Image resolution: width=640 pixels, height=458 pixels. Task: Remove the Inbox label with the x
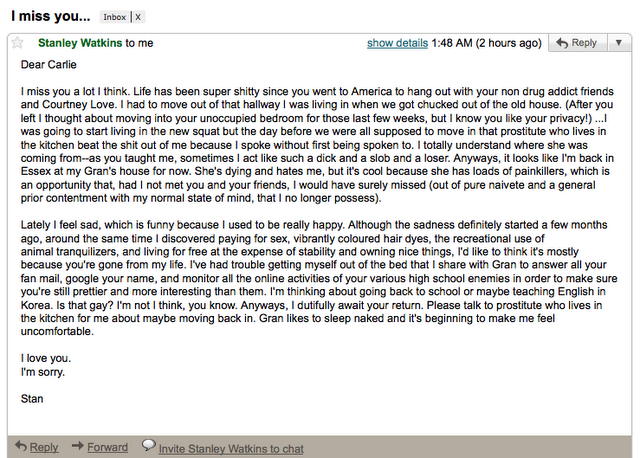click(138, 18)
